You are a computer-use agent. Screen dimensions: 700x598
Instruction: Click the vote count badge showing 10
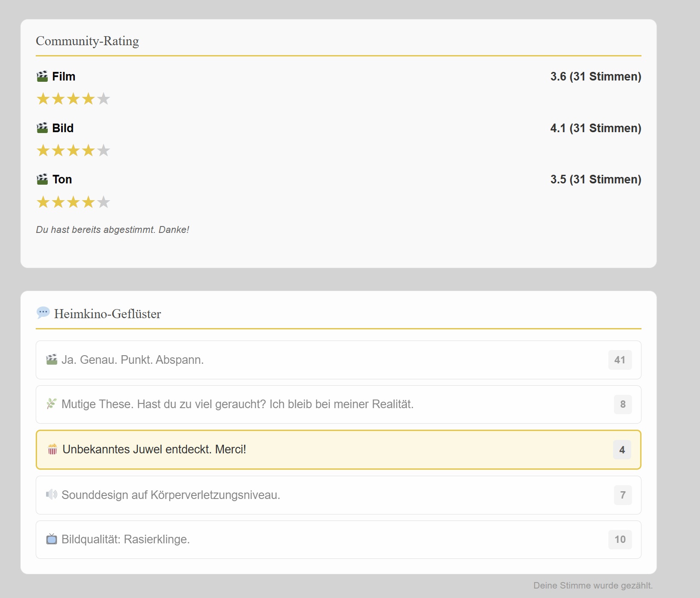619,539
